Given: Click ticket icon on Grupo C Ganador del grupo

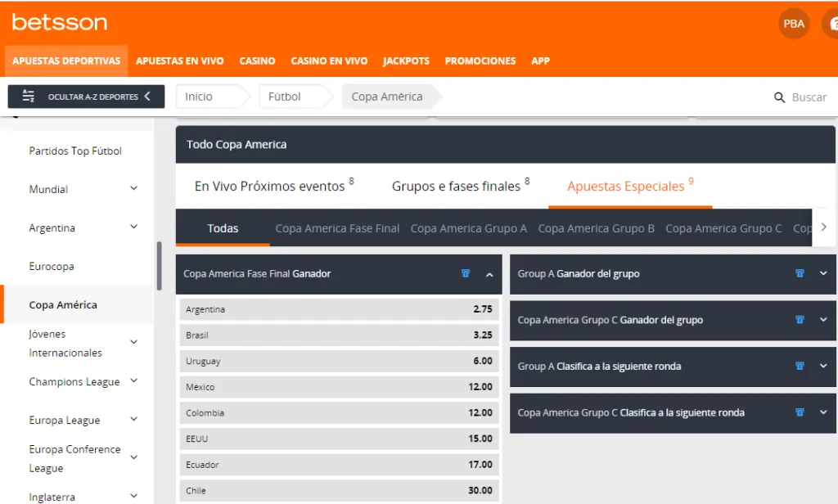Looking at the screenshot, I should [800, 320].
